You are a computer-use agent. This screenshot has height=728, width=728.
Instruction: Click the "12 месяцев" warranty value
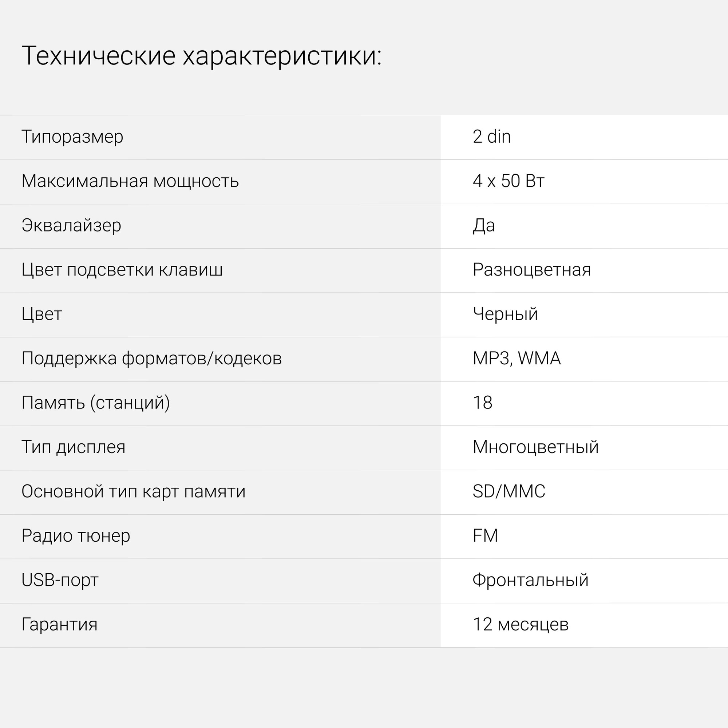[x=521, y=624]
